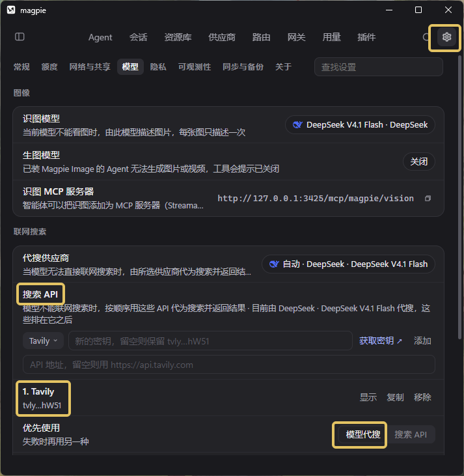Select the 额度 settings section
464x476 pixels.
point(49,67)
